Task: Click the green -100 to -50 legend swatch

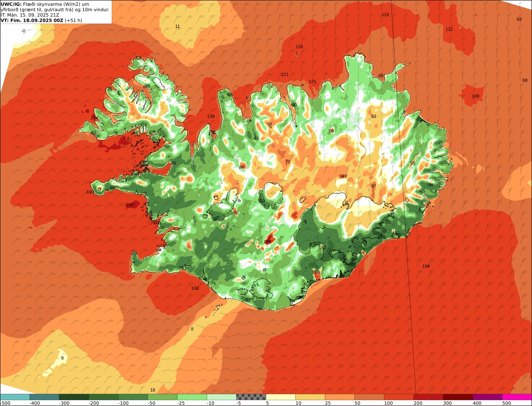Action: (x=133, y=397)
